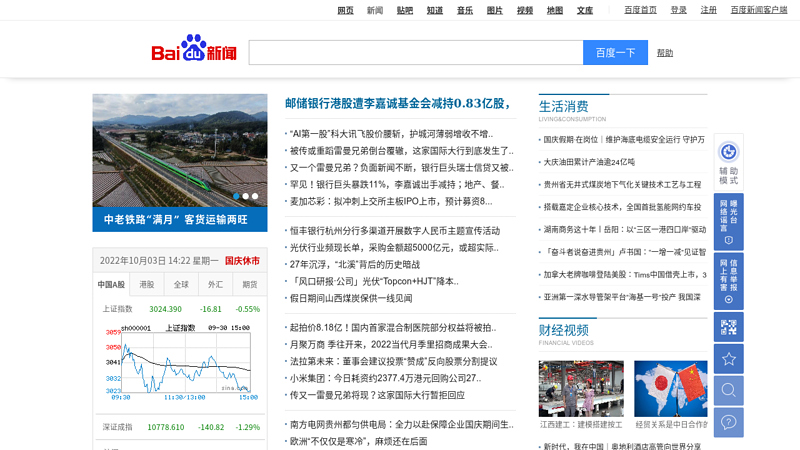The image size is (800, 450).
Task: Switch to the 外汇 tab
Action: [215, 285]
